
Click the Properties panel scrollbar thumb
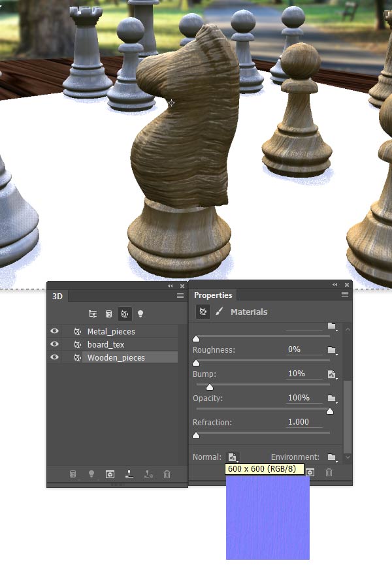click(348, 416)
